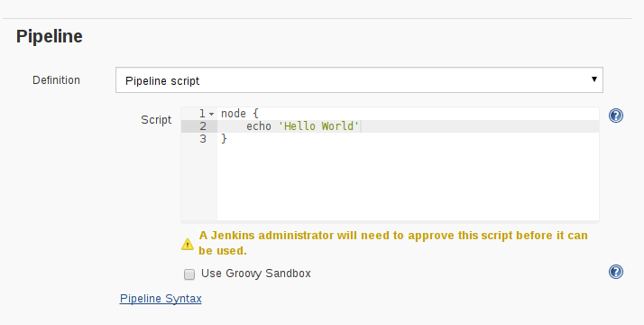Click the Definition label

pyautogui.click(x=56, y=80)
